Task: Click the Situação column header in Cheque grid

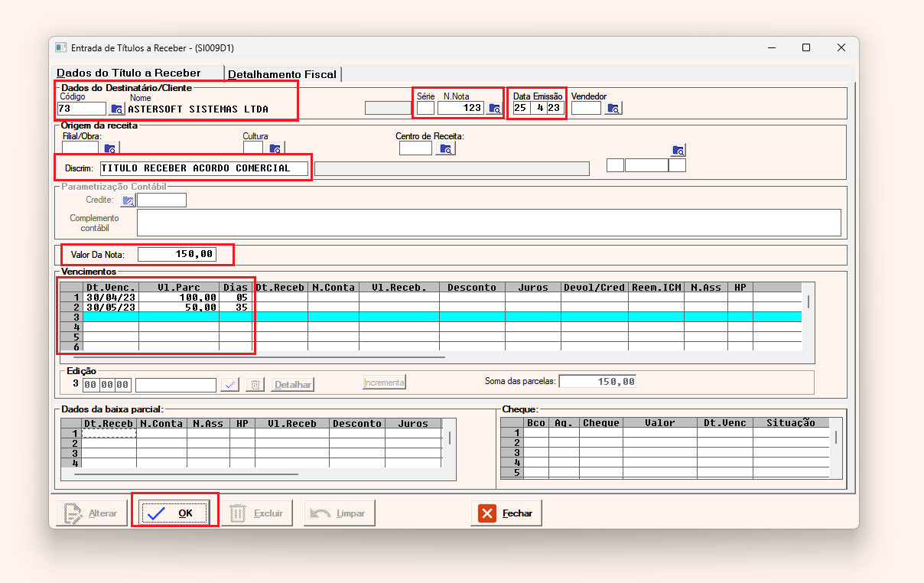Action: 791,422
